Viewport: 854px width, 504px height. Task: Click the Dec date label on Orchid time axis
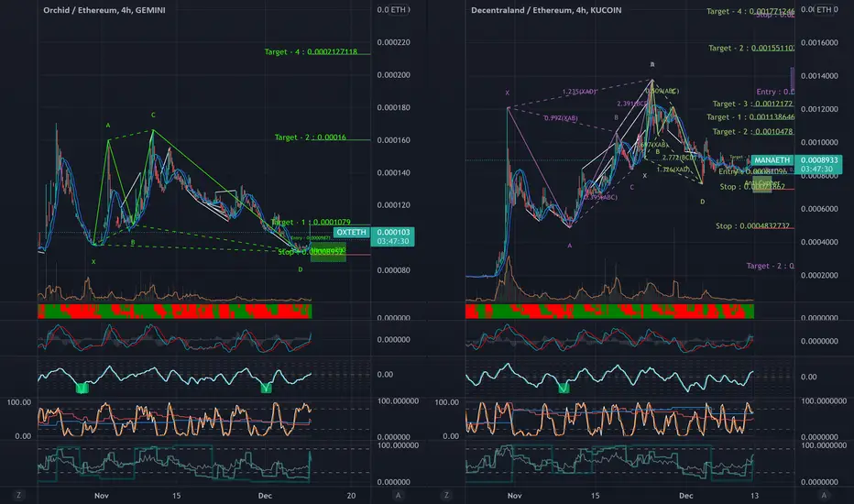pos(265,495)
